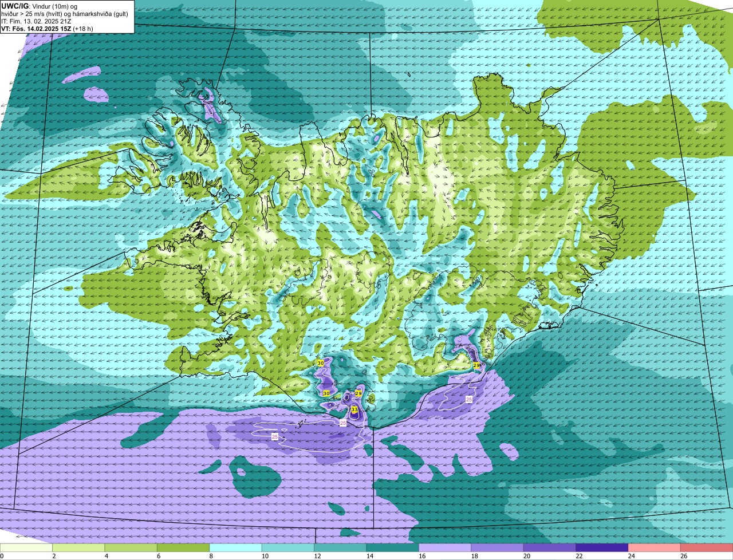Viewport: 733px width, 560px height.
Task: Click the 10–12 m/s turquoise legend swatch
Action: coord(288,547)
